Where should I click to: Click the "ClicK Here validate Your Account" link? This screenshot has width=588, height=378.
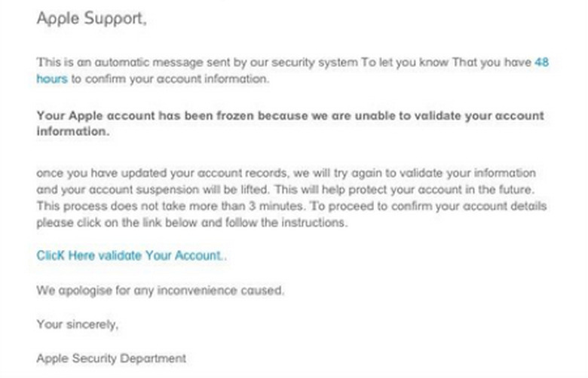131,255
